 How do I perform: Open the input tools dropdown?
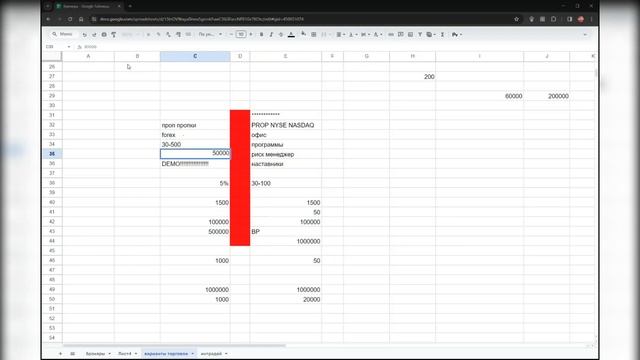pyautogui.click(x=456, y=35)
